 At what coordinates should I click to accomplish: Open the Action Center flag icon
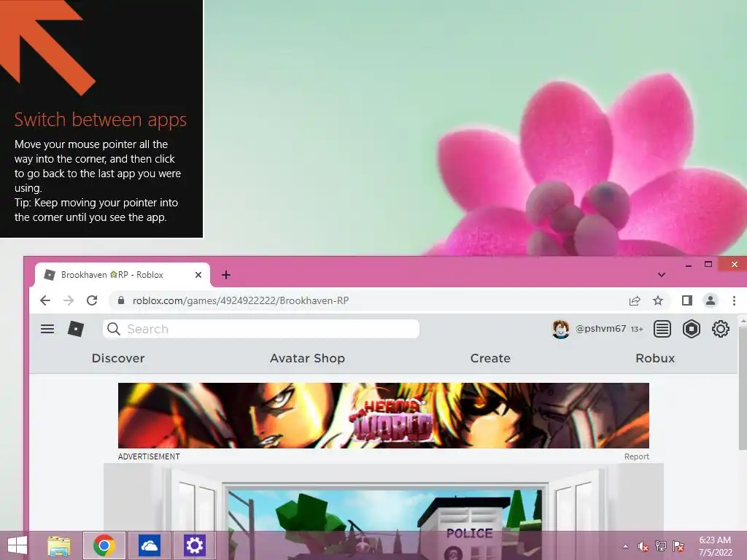pyautogui.click(x=678, y=546)
